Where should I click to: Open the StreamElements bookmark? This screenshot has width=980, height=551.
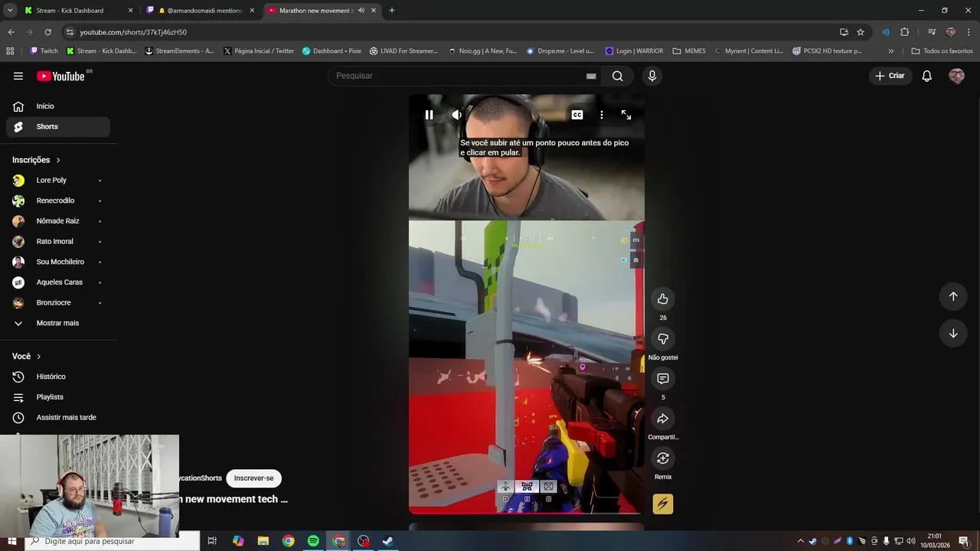(179, 51)
